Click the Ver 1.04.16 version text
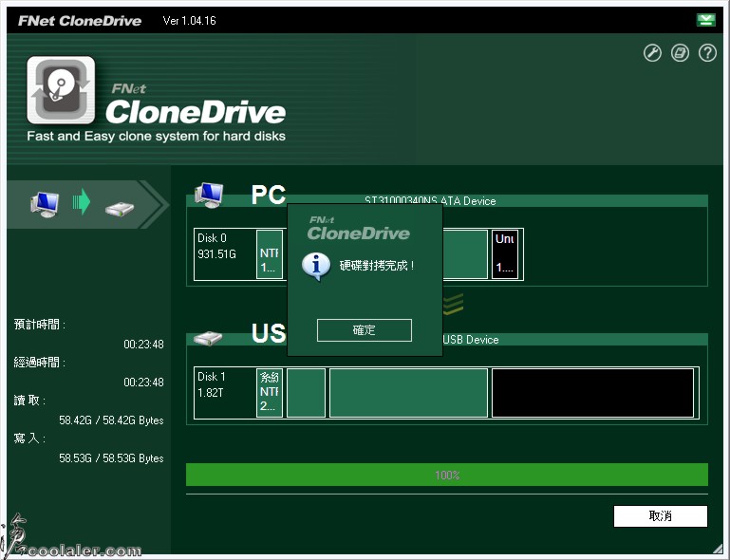 point(190,21)
